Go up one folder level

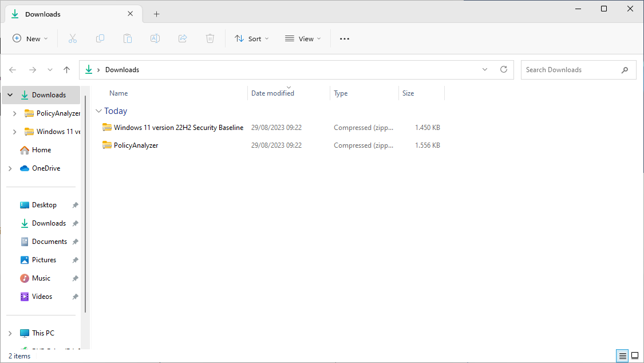[x=66, y=70]
